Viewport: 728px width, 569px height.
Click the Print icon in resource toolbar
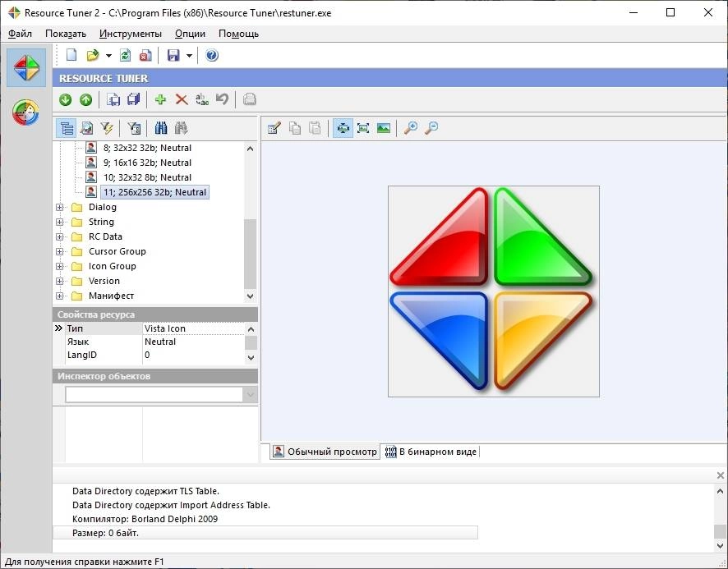click(250, 99)
